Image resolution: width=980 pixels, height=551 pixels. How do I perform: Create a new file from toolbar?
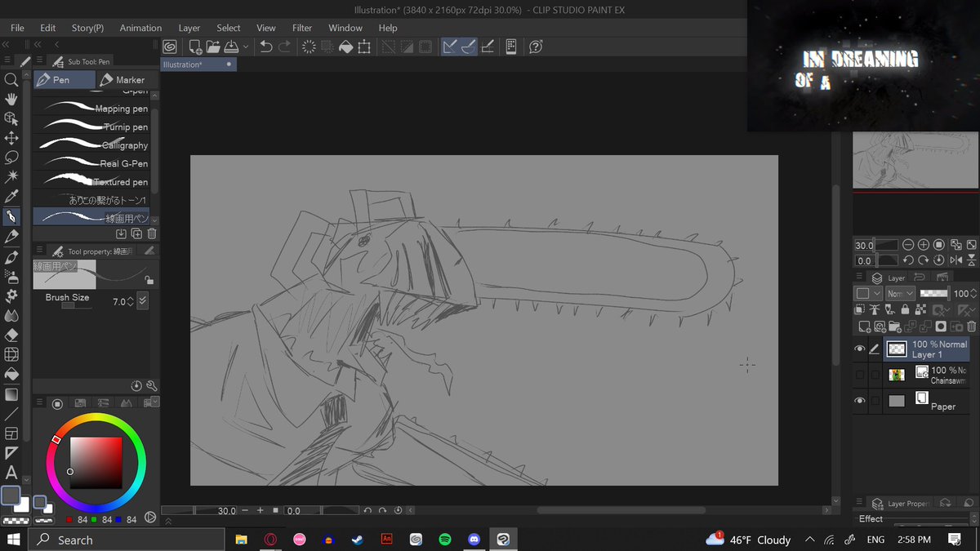[195, 47]
